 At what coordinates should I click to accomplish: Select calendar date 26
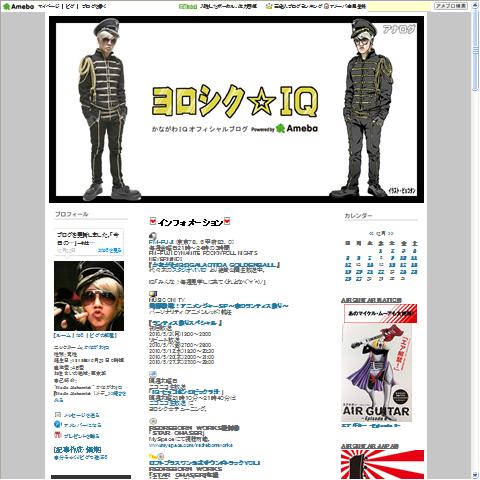pos(348,279)
